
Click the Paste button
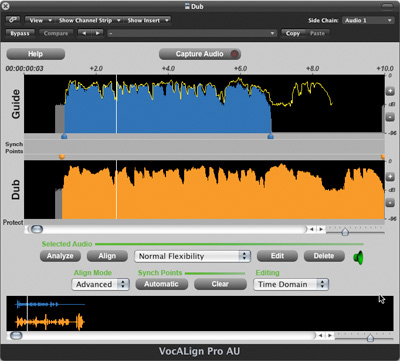317,33
